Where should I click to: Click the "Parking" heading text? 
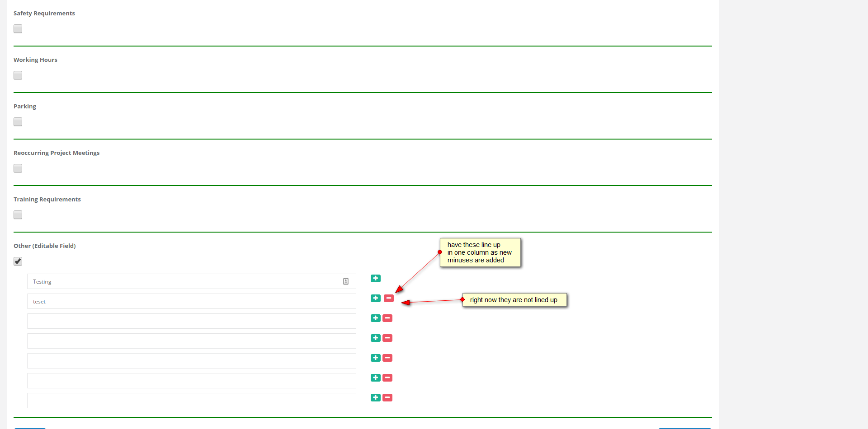(25, 107)
